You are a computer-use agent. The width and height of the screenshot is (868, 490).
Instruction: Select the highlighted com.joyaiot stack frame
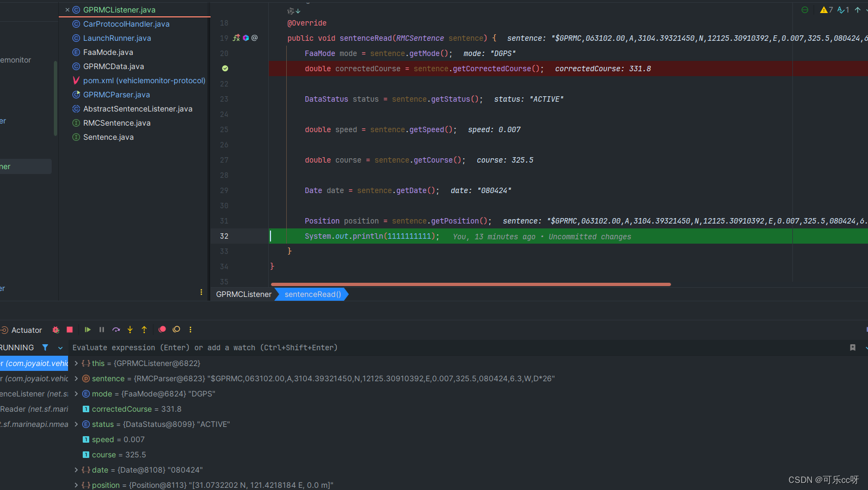(x=34, y=363)
